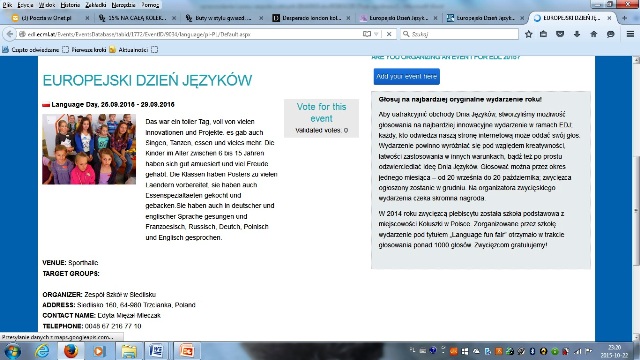The image size is (640, 360).
Task: Open the Windows Start button
Action: click(x=13, y=351)
